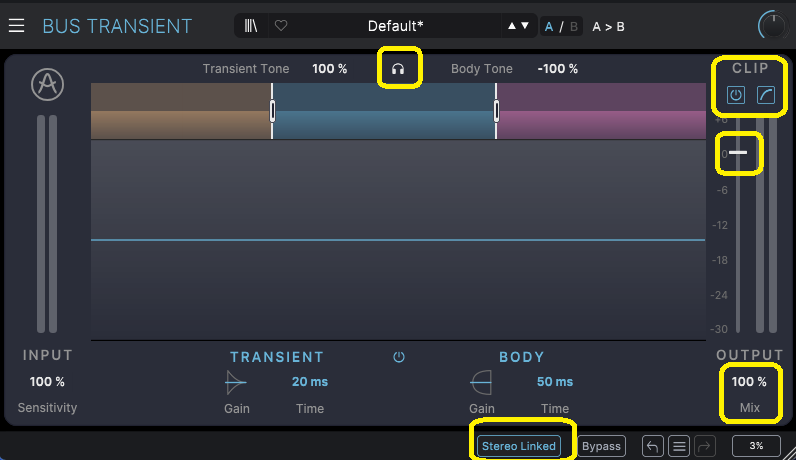Click the output level slider handle
796x460 pixels.
738,152
